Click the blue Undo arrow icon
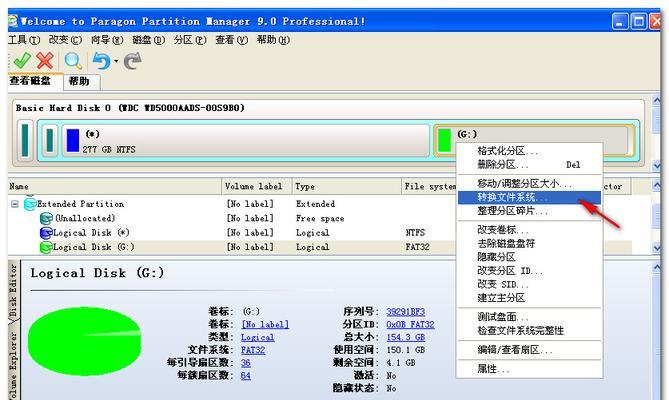 101,61
